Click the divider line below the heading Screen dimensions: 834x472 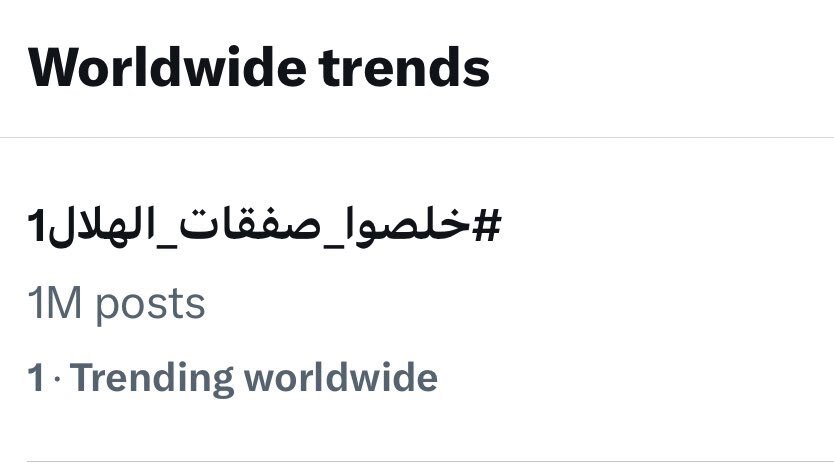pyautogui.click(x=417, y=137)
